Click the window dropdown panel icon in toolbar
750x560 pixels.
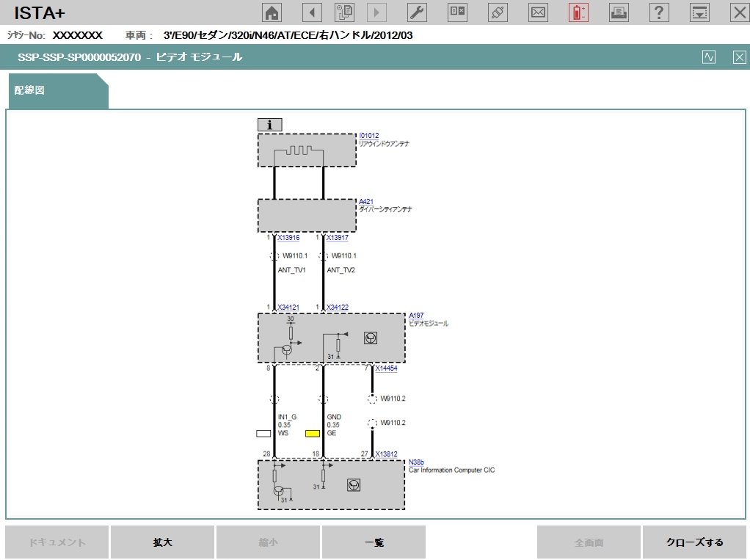699,12
